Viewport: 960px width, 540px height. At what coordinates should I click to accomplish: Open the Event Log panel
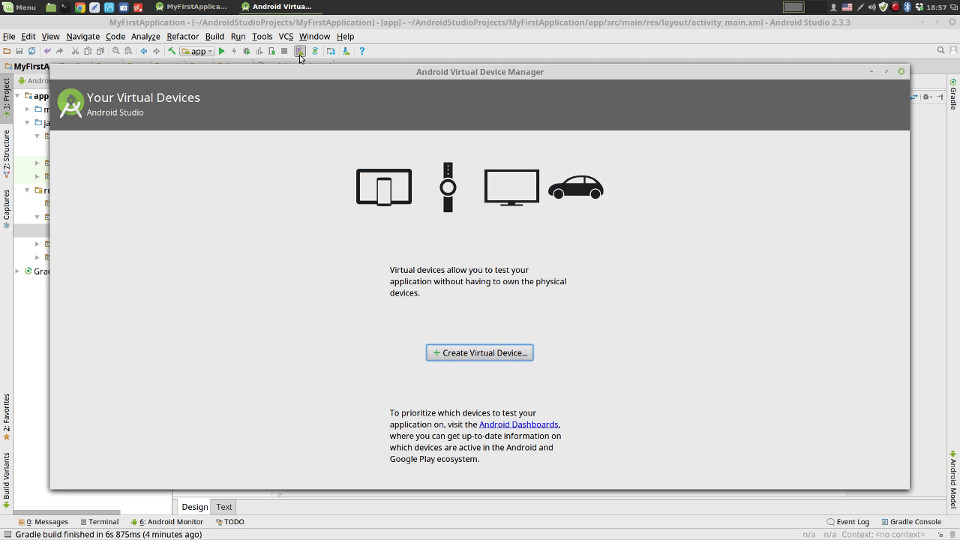(848, 522)
